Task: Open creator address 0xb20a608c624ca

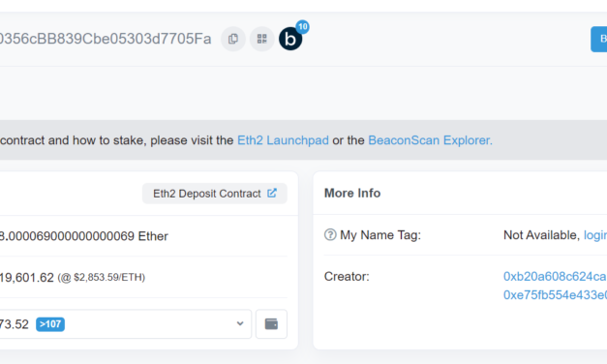Action: coord(555,277)
